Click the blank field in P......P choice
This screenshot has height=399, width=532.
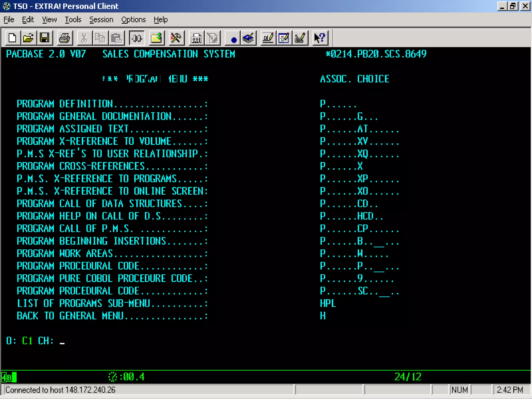(378, 266)
